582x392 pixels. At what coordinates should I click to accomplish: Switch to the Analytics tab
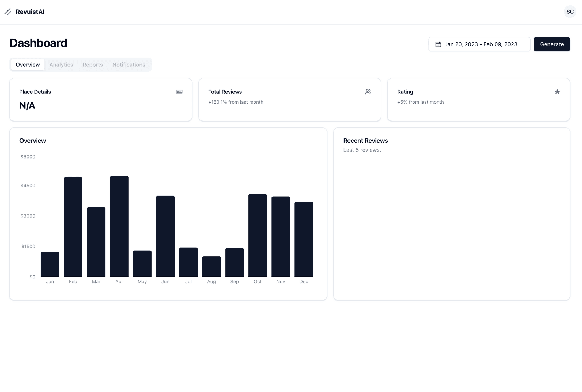61,65
